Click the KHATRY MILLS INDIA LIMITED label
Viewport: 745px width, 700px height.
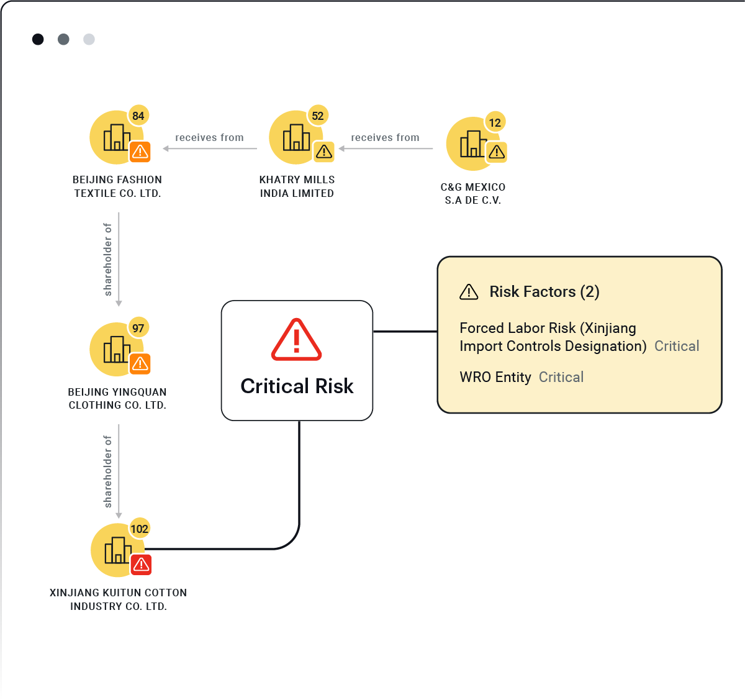coord(297,186)
